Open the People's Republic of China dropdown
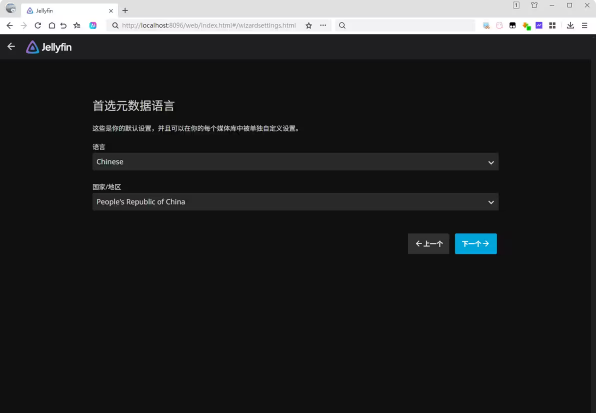Screen dimensions: 599x413 point(295,202)
